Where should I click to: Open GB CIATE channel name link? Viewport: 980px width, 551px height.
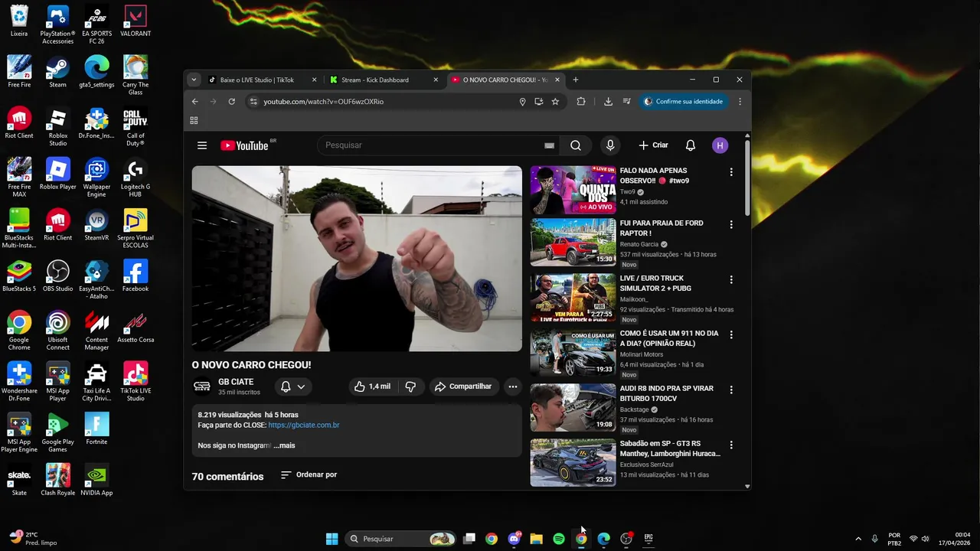pos(236,382)
